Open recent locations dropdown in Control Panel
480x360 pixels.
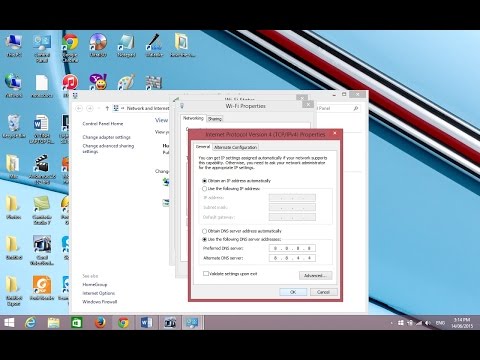[x=99, y=108]
